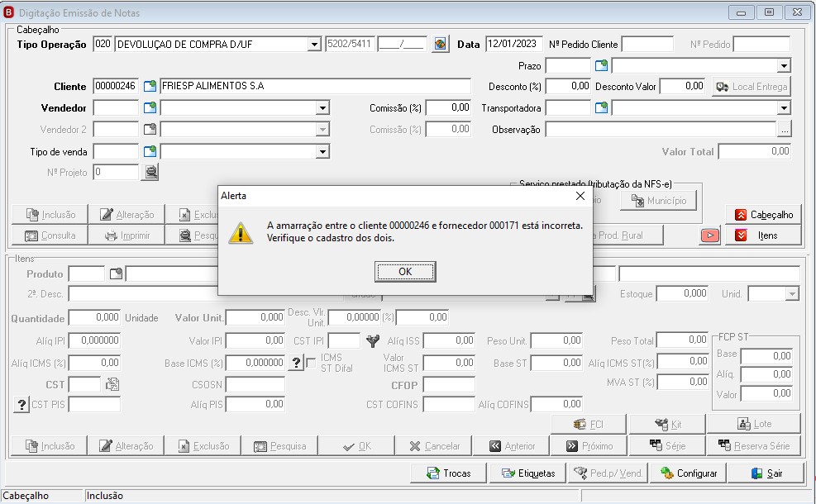The image size is (816, 504).
Task: Confirm the alert with OK
Action: 405,272
